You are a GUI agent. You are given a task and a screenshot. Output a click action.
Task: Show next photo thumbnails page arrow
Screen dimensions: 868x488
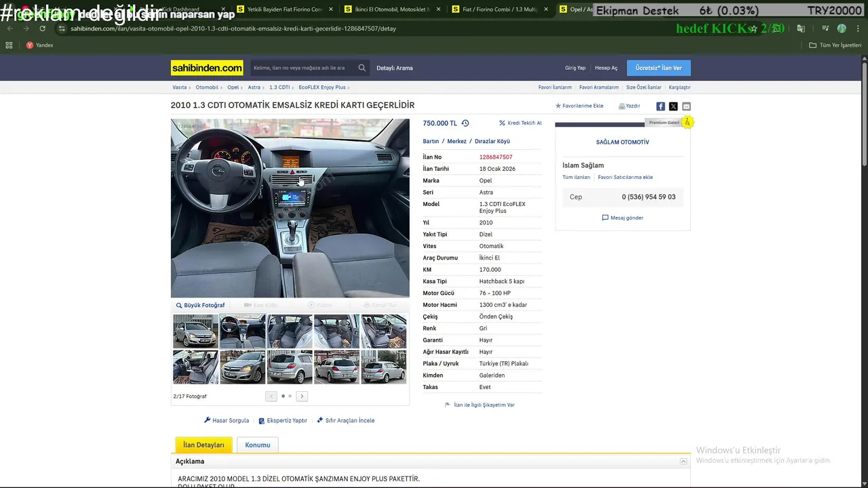302,396
